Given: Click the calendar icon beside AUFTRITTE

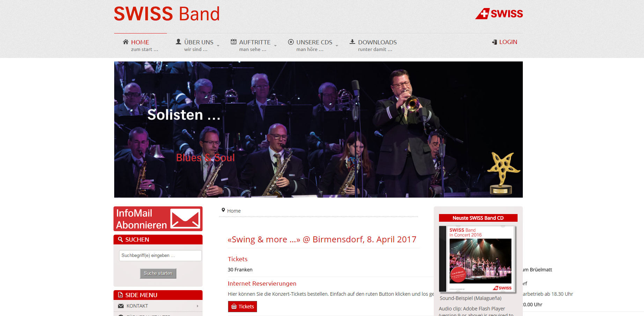Looking at the screenshot, I should [234, 42].
